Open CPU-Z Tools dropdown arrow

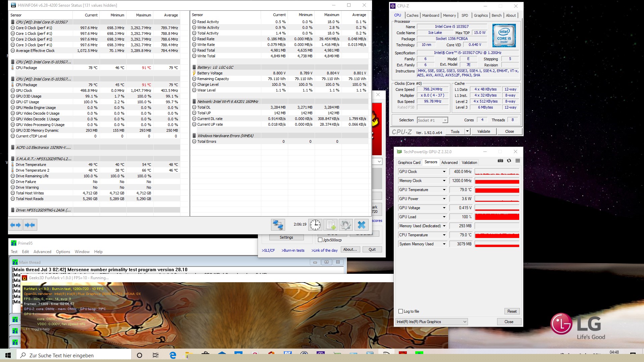467,131
